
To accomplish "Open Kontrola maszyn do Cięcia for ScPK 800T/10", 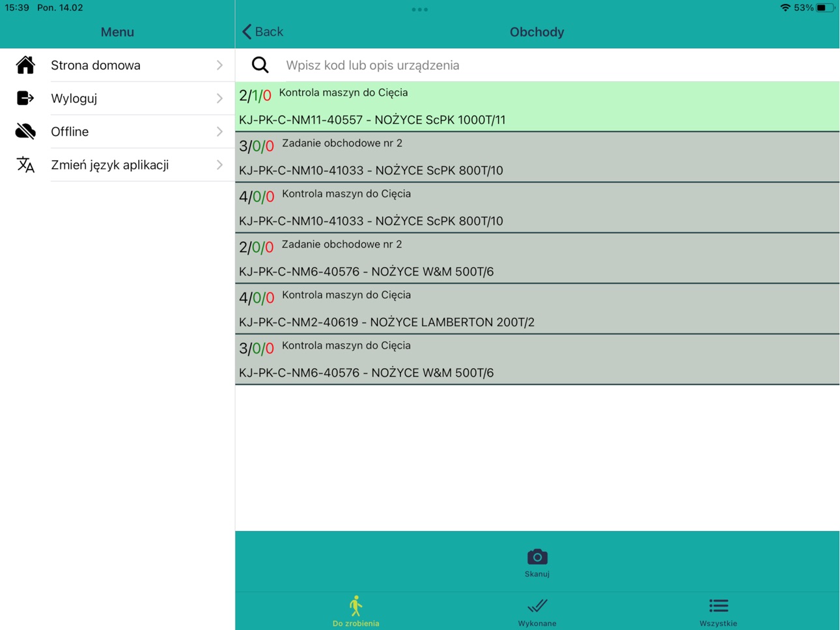I will pos(537,208).
